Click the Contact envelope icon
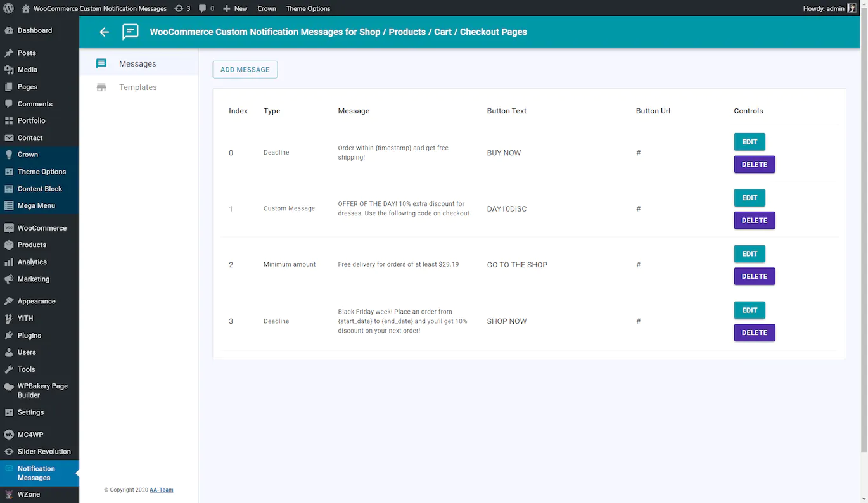 (x=9, y=137)
